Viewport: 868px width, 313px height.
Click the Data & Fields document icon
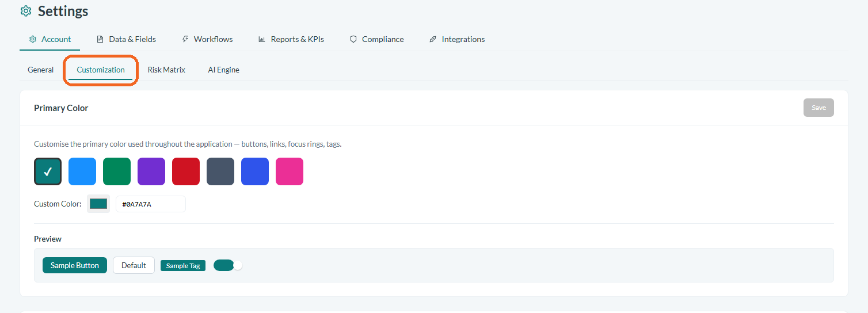click(100, 39)
